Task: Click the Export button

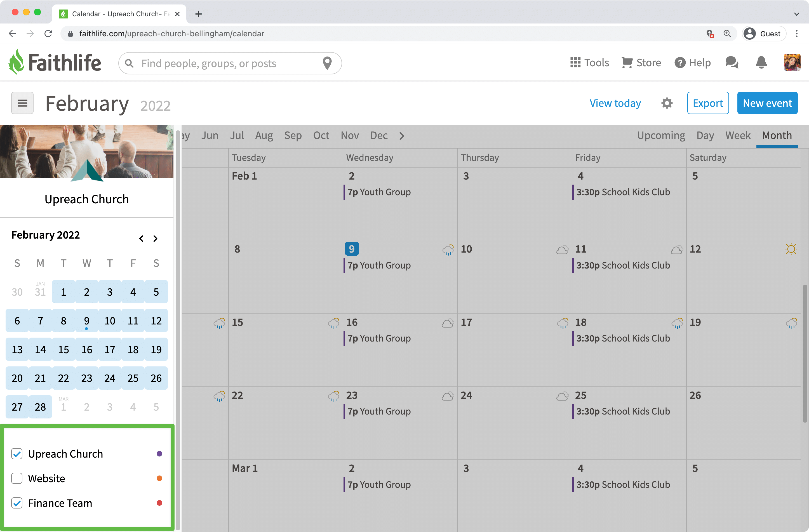Action: (x=708, y=103)
